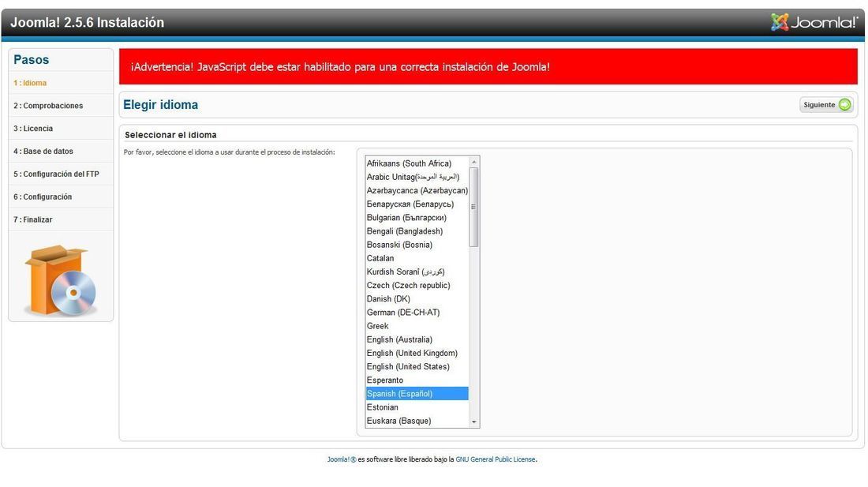Go to step 3: Licencia
This screenshot has width=868, height=487.
(x=33, y=129)
